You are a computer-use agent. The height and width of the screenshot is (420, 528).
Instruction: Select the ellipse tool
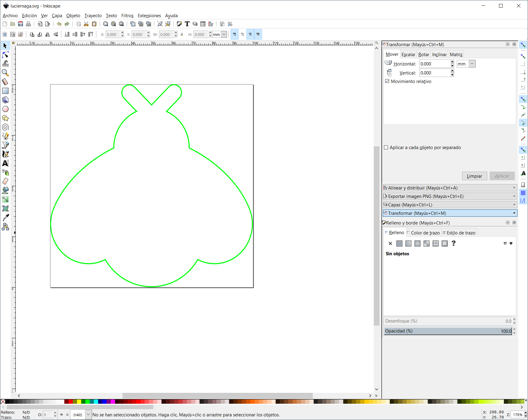click(x=5, y=109)
